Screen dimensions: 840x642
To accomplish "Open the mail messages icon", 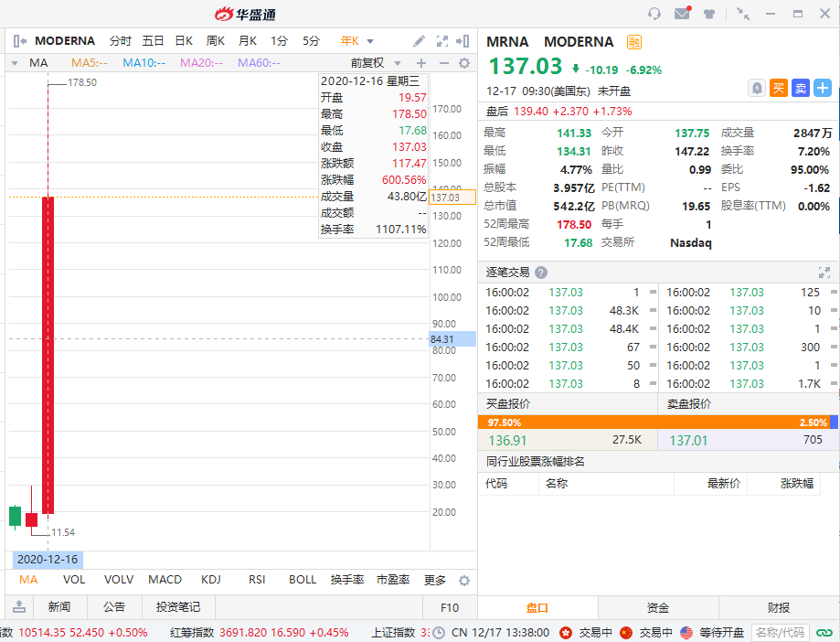I will [681, 14].
